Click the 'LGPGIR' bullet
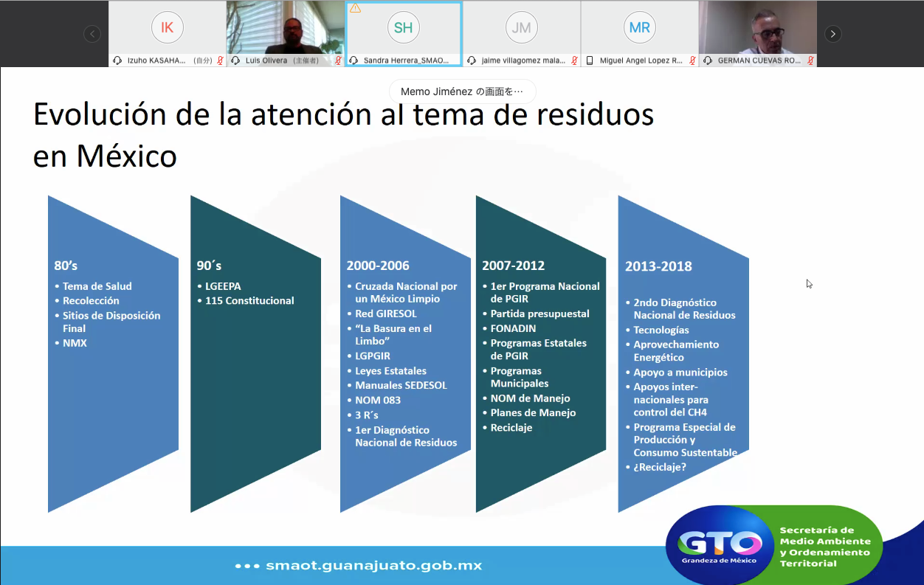The image size is (924, 585). point(373,356)
